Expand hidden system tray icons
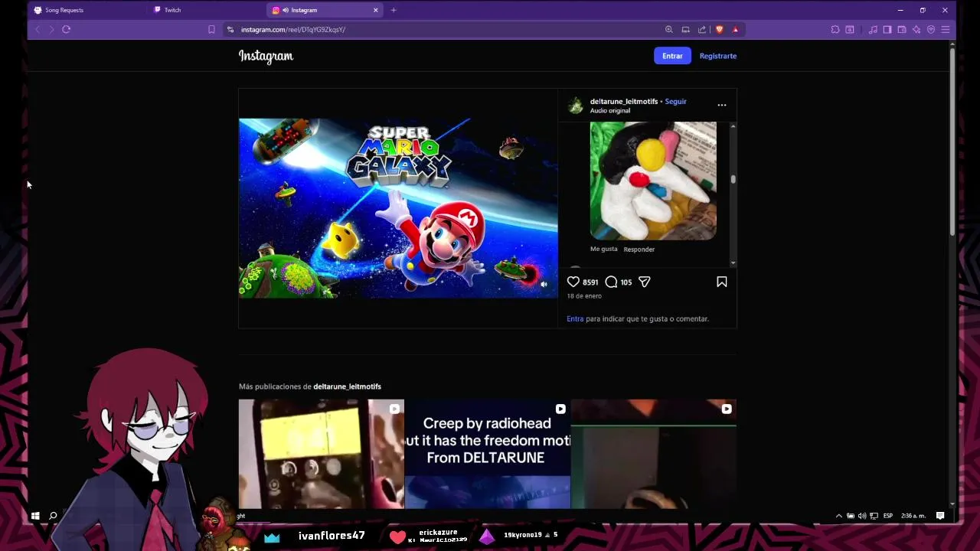 [839, 516]
